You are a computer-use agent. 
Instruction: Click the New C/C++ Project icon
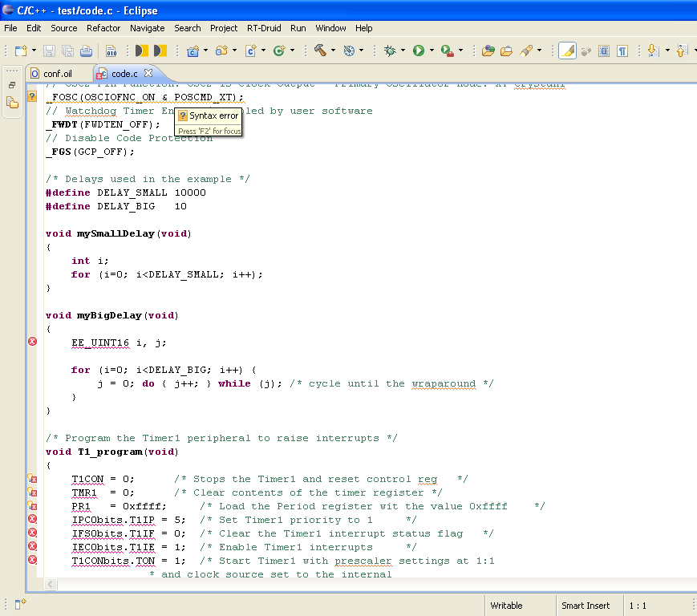tap(193, 51)
